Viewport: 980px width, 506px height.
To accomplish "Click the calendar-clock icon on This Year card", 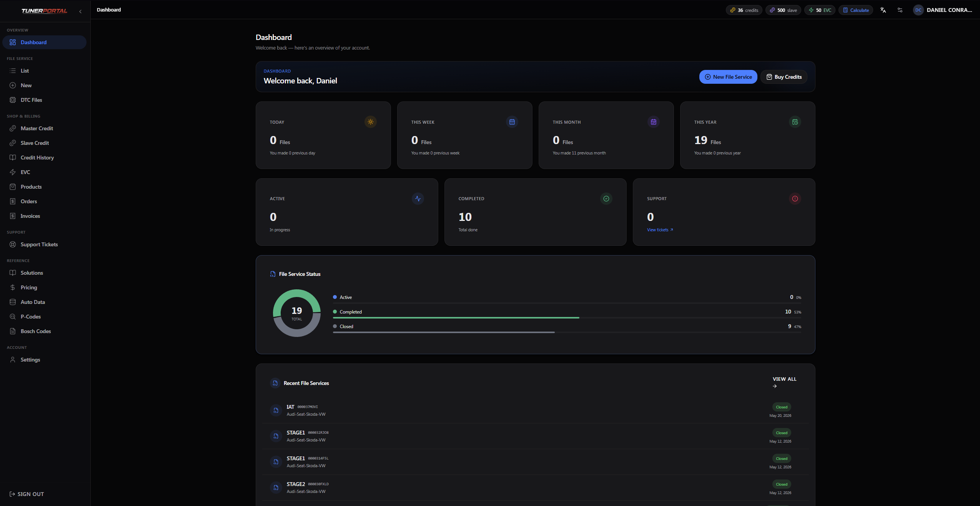I will (795, 122).
